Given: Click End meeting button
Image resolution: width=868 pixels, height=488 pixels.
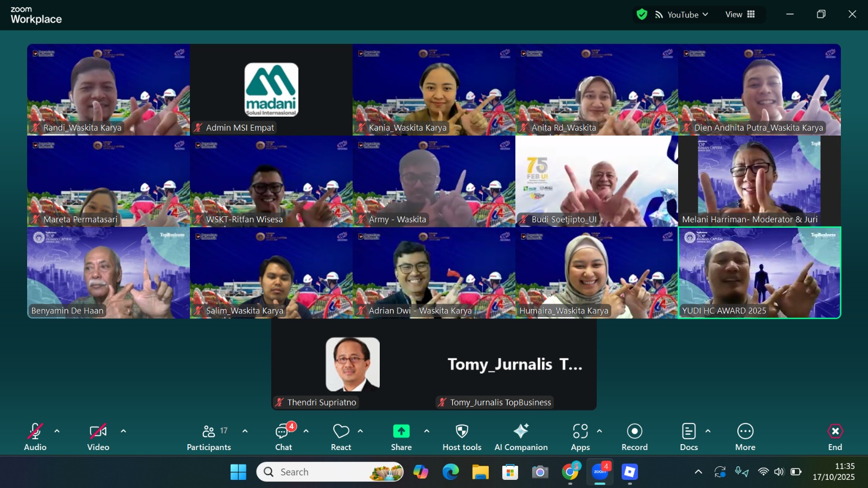Looking at the screenshot, I should pos(835,437).
